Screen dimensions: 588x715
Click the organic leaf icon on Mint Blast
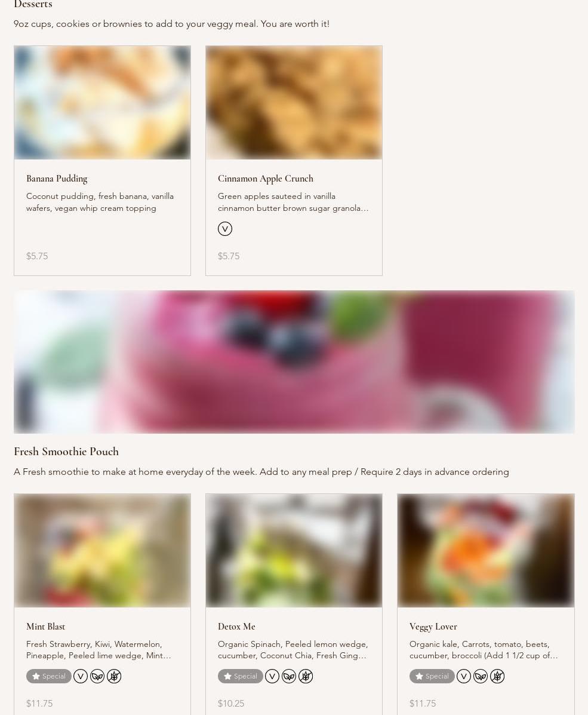point(97,676)
